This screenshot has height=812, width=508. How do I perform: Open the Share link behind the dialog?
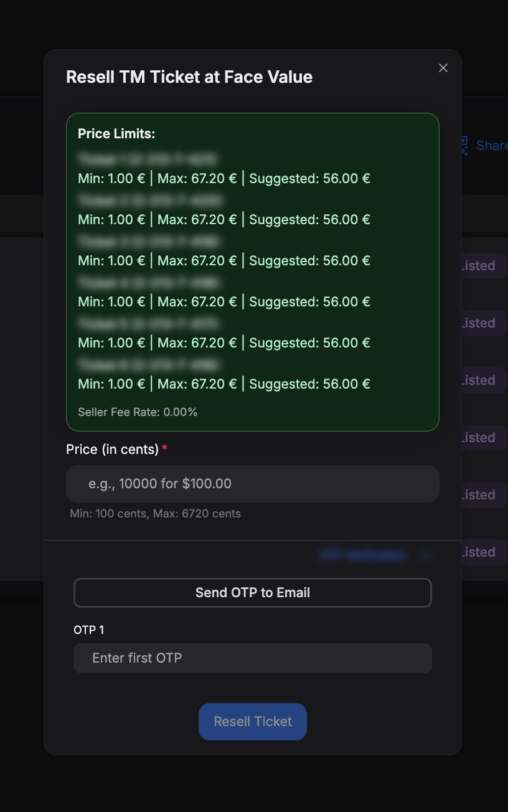(x=491, y=145)
